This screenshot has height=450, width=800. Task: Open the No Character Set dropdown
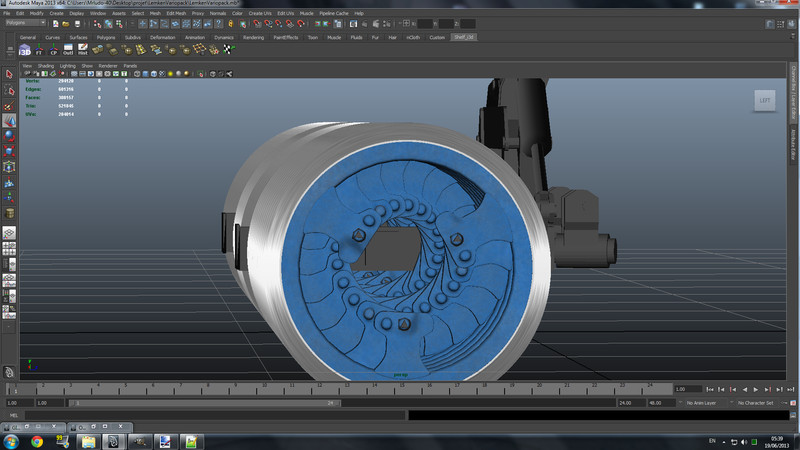click(755, 403)
